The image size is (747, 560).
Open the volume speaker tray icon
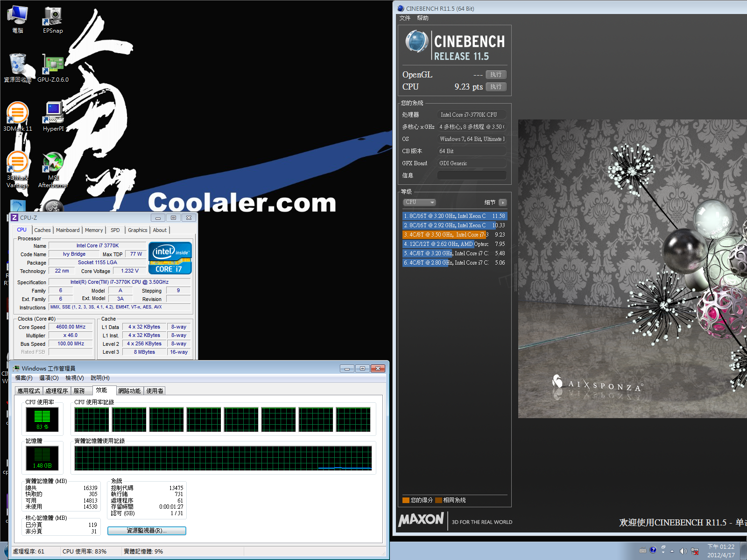[x=684, y=551]
